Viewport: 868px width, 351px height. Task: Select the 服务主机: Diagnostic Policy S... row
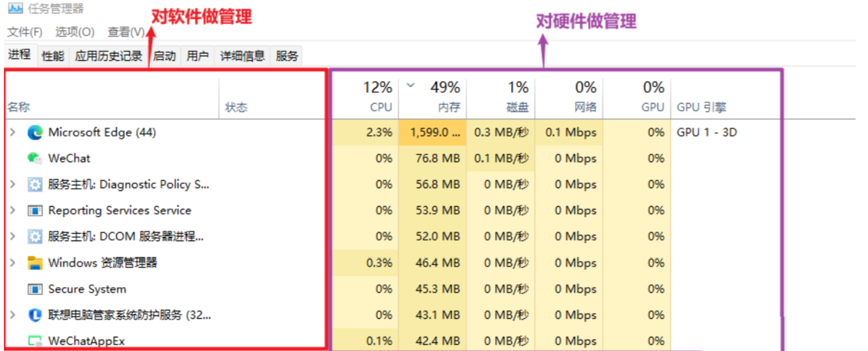point(129,184)
